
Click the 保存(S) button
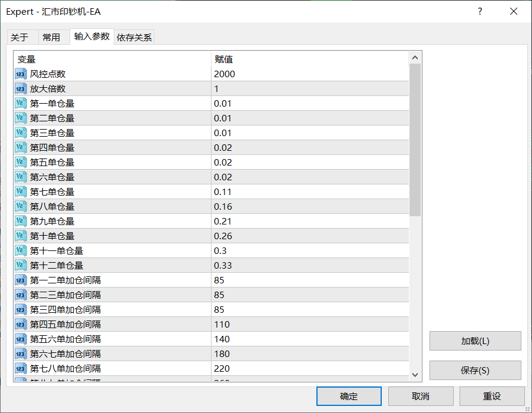pos(475,370)
